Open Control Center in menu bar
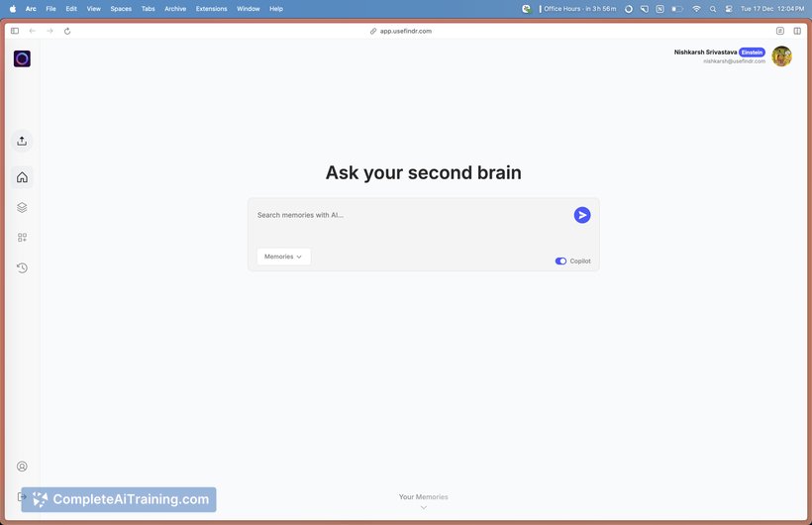The width and height of the screenshot is (812, 525). [729, 9]
